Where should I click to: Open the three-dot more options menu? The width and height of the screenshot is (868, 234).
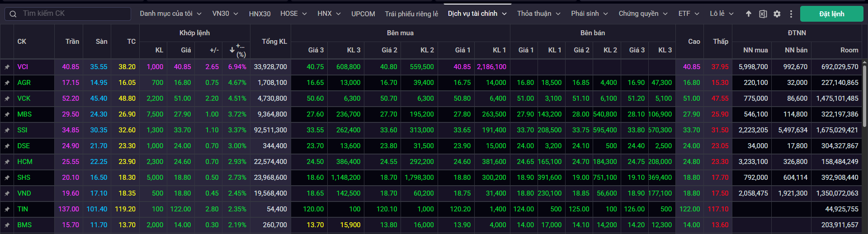tap(791, 14)
